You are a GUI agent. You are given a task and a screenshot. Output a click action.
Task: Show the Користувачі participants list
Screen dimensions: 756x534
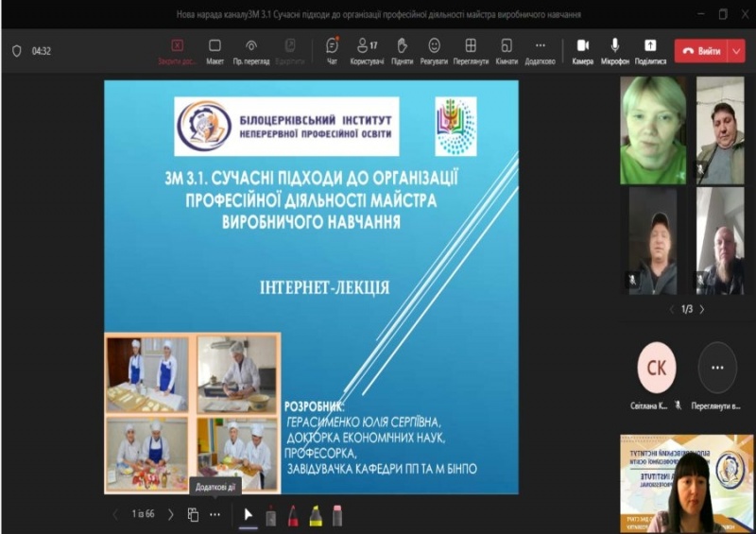(367, 50)
